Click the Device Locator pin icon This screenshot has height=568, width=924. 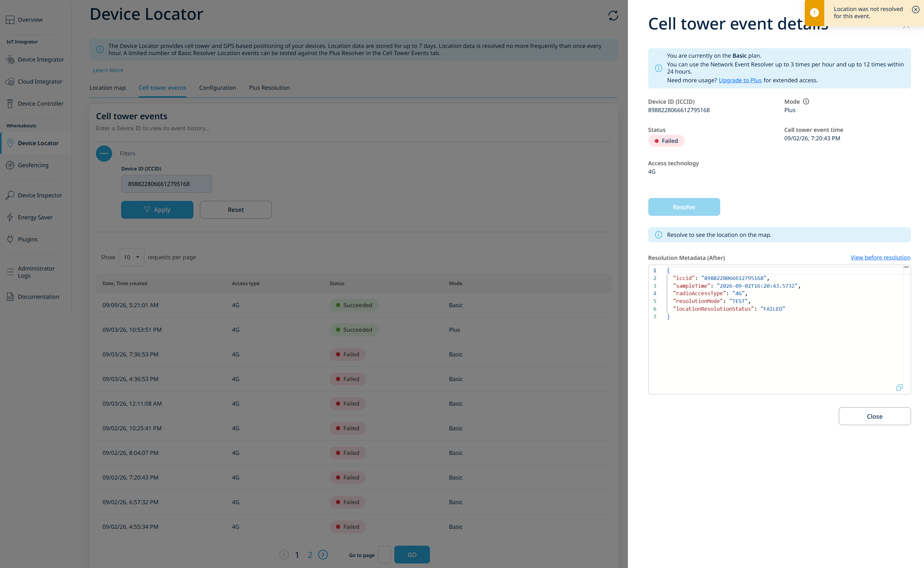point(10,143)
